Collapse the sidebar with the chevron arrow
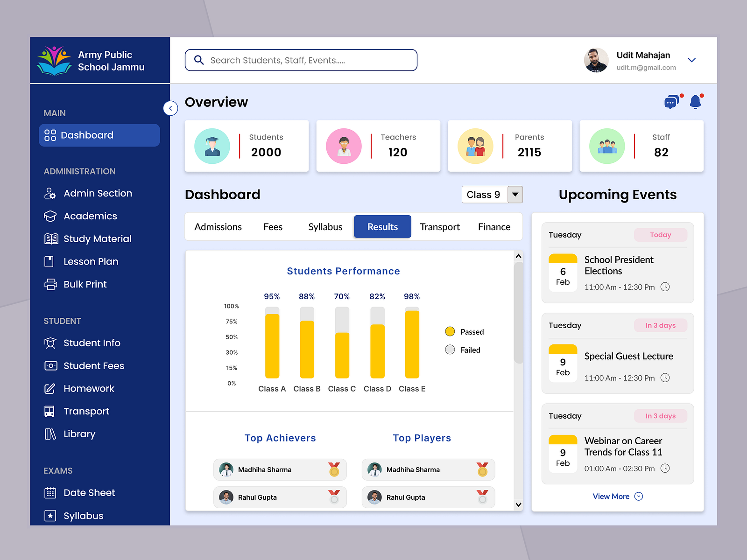Viewport: 747px width, 560px height. tap(171, 108)
